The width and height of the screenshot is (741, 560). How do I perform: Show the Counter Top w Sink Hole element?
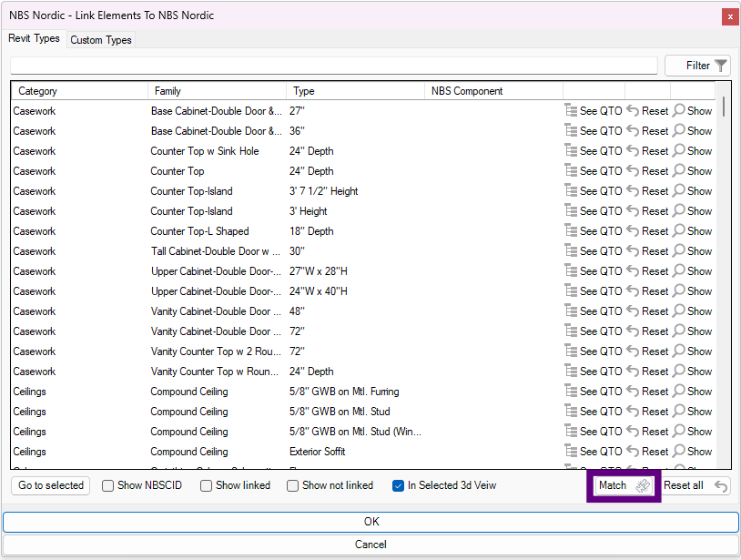(693, 151)
